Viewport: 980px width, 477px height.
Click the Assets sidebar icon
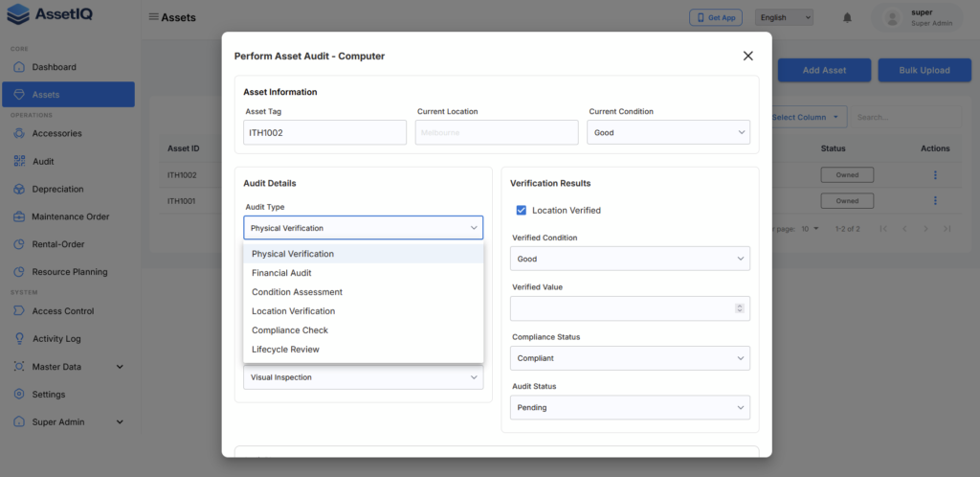click(x=19, y=95)
